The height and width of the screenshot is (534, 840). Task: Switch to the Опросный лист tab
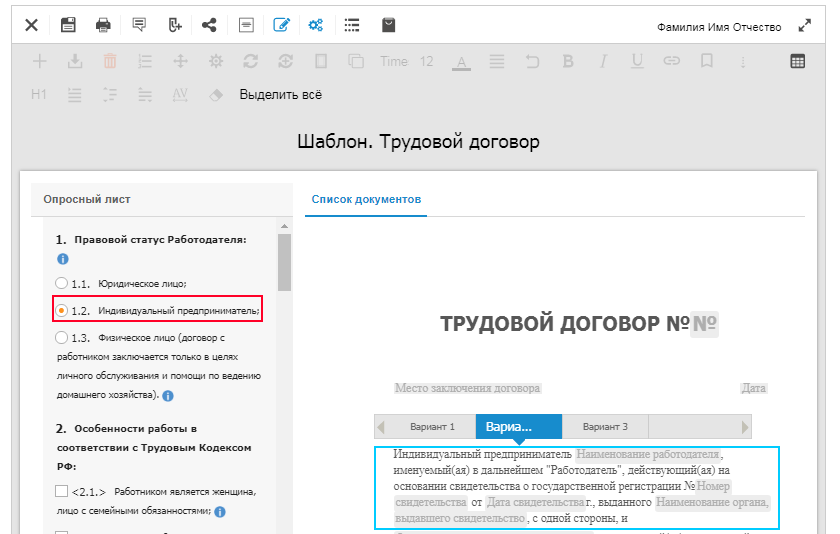click(x=87, y=199)
